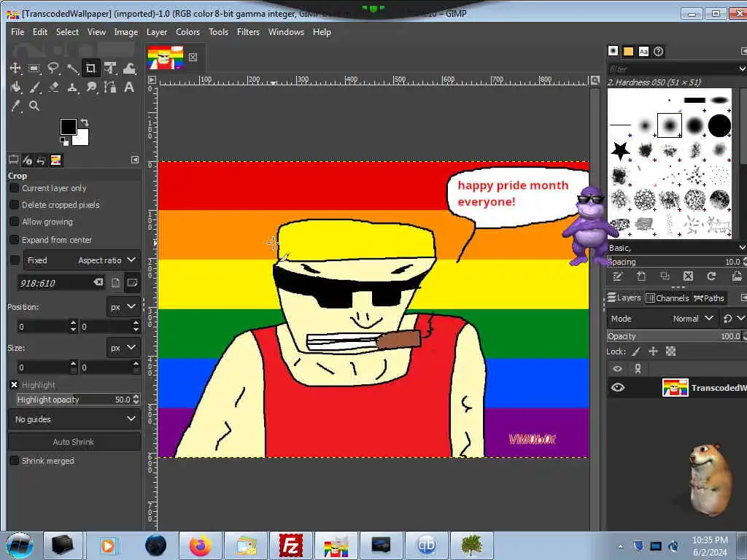Expand the No guides dropdown
Viewport: 747px width, 560px height.
coord(74,419)
